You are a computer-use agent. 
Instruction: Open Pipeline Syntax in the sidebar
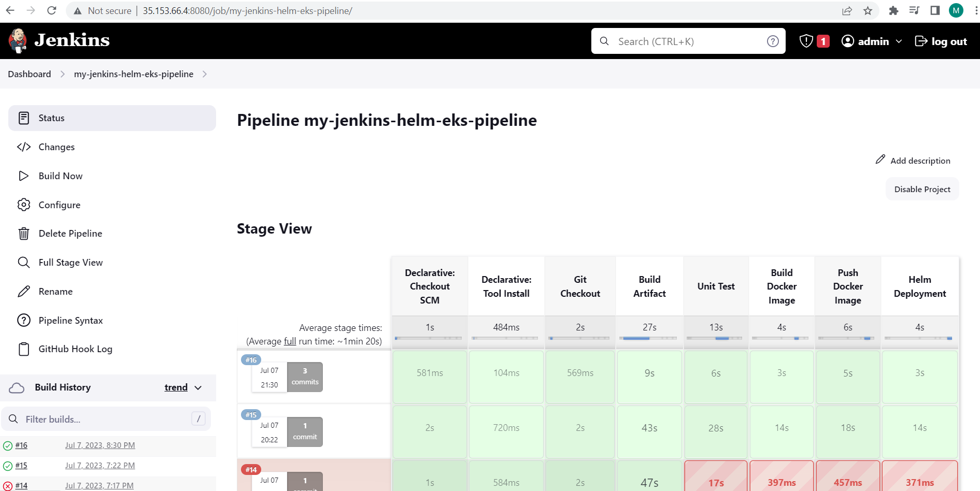[x=112, y=321]
